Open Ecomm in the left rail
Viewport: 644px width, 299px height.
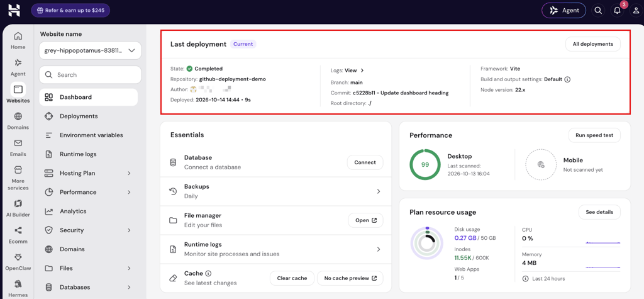pos(18,234)
